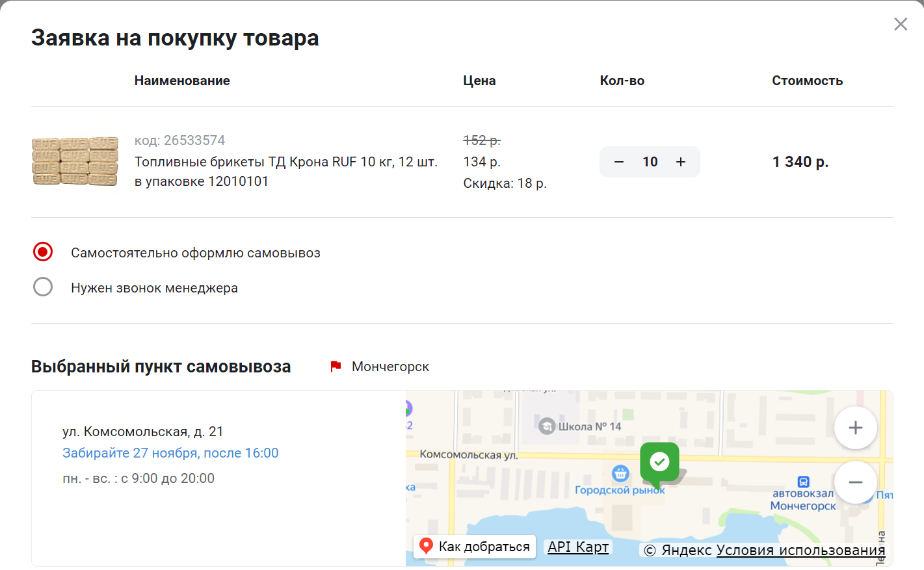Screen dimensions: 924x570
Task: Click the Школа № 14 map icon
Action: click(x=547, y=426)
